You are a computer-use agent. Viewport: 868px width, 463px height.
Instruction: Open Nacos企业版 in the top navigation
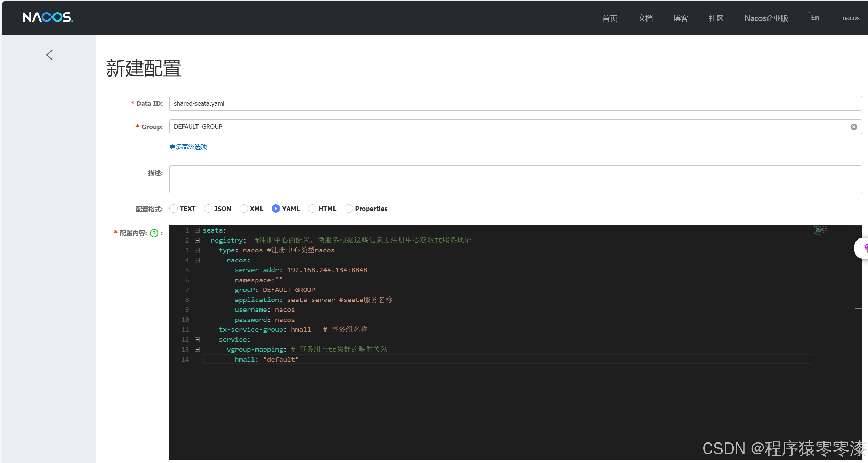coord(766,18)
